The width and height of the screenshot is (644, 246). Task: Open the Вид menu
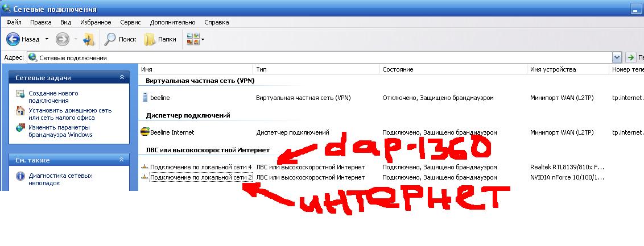tap(66, 22)
